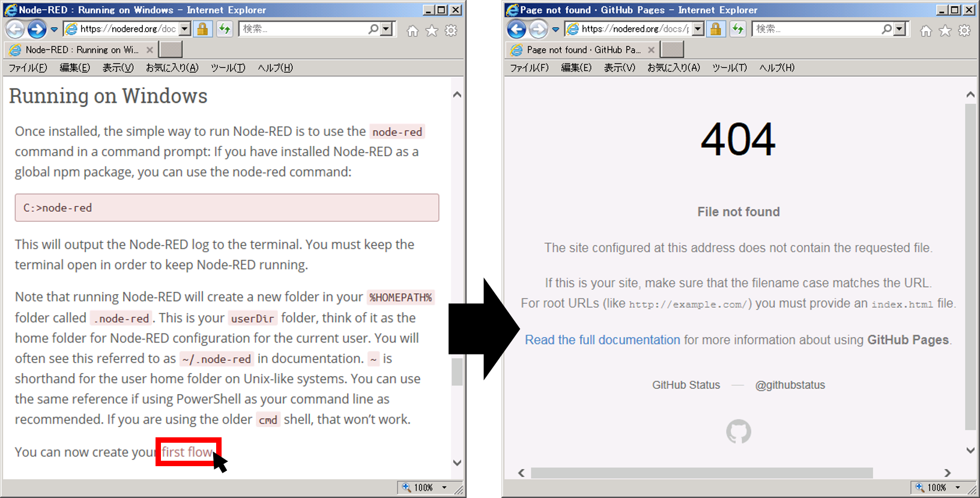This screenshot has height=498, width=980.
Task: Open the 表示(V) menu in the left window
Action: tap(118, 68)
